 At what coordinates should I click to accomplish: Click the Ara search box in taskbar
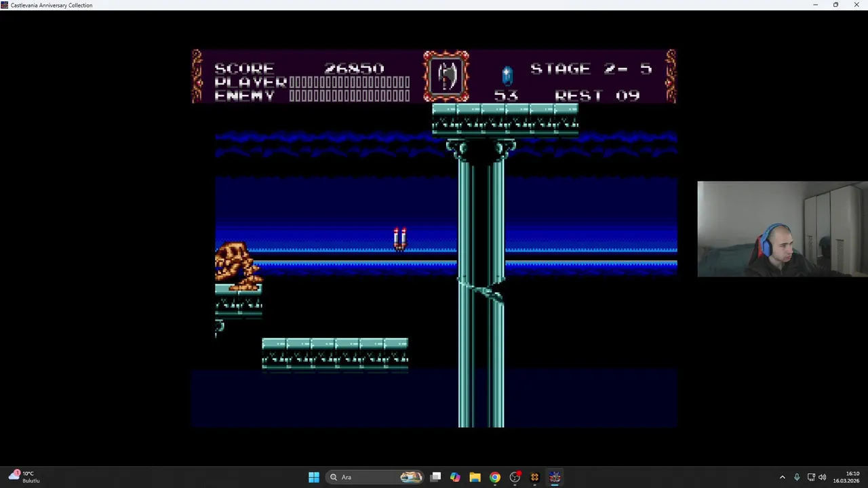[374, 477]
